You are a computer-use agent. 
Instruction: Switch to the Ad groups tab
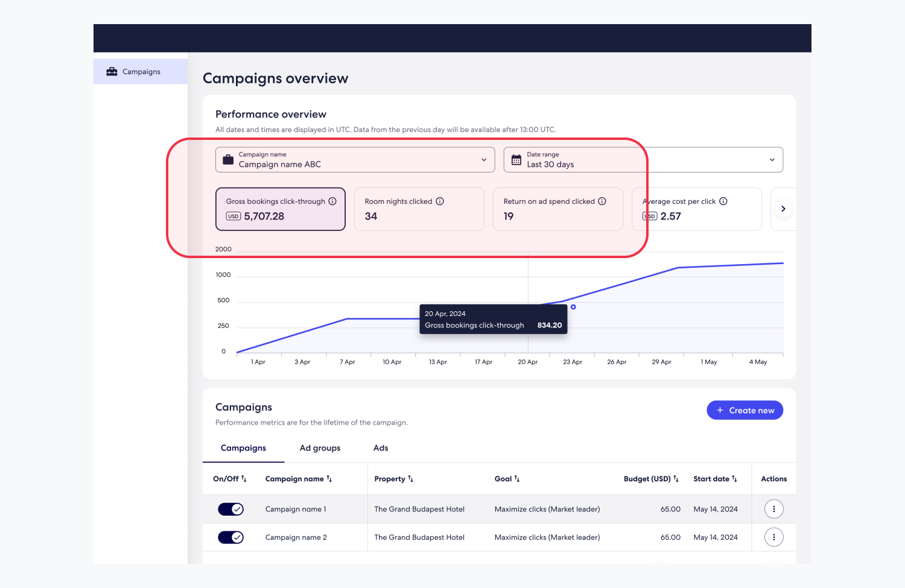tap(320, 448)
